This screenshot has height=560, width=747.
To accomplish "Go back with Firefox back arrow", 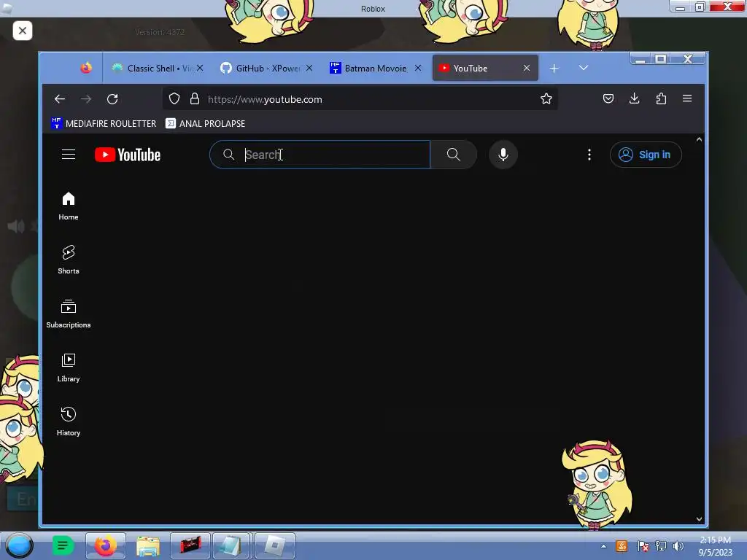I will pos(60,99).
